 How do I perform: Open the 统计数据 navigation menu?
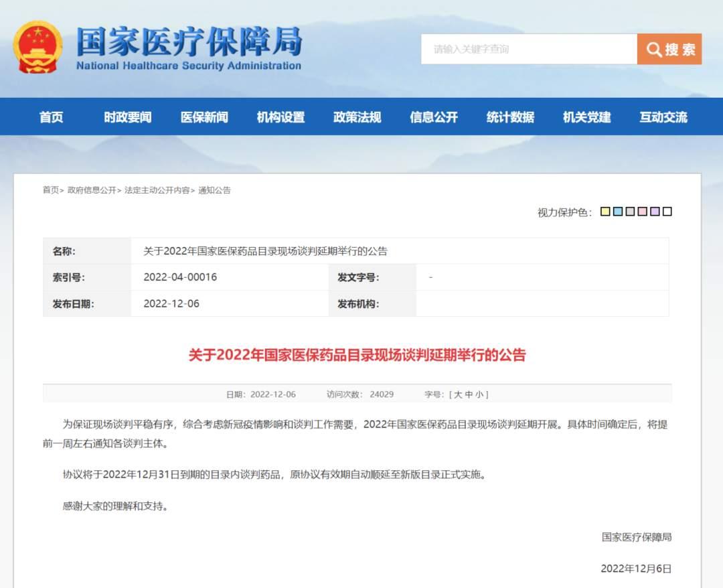point(511,117)
